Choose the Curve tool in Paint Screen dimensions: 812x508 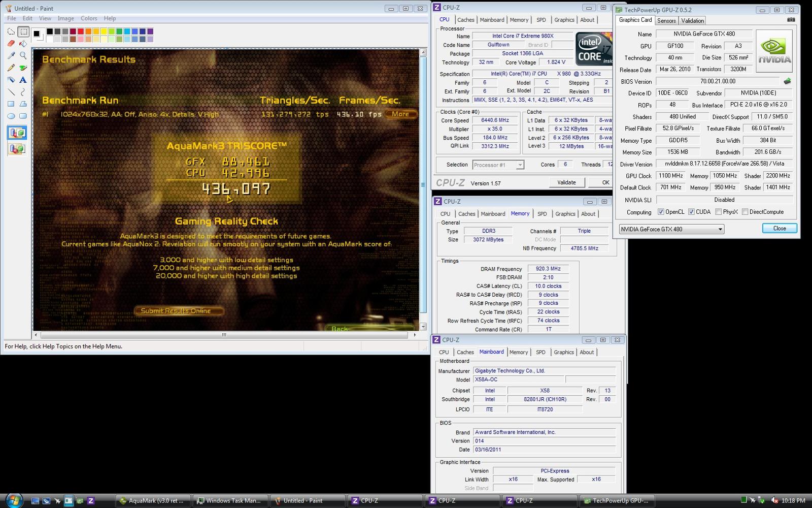click(x=23, y=92)
